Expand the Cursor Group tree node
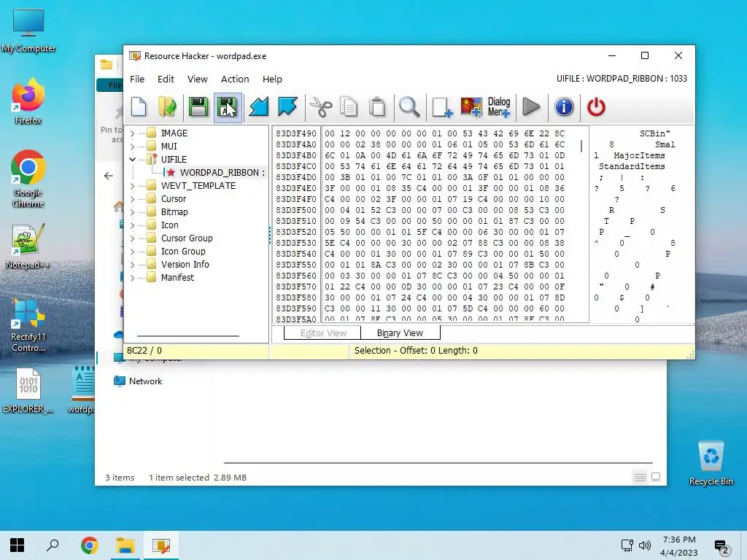747x560 pixels. pos(133,238)
